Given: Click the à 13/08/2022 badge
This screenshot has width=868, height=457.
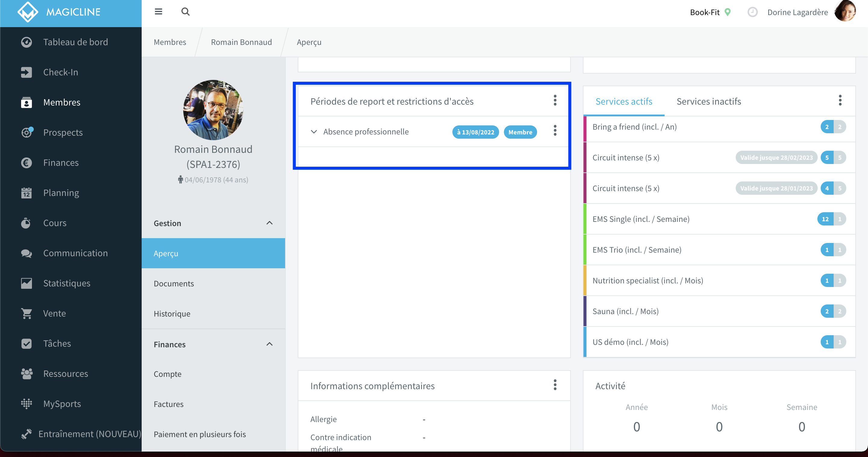Looking at the screenshot, I should click(x=476, y=132).
